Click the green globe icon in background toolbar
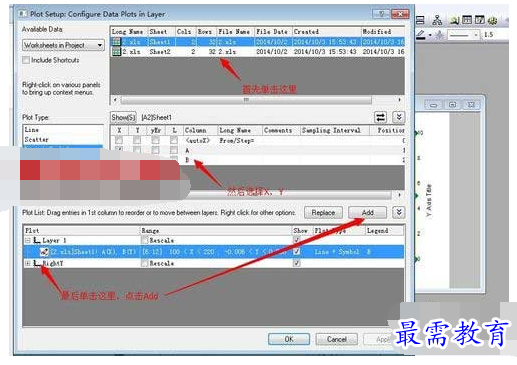 [493, 21]
